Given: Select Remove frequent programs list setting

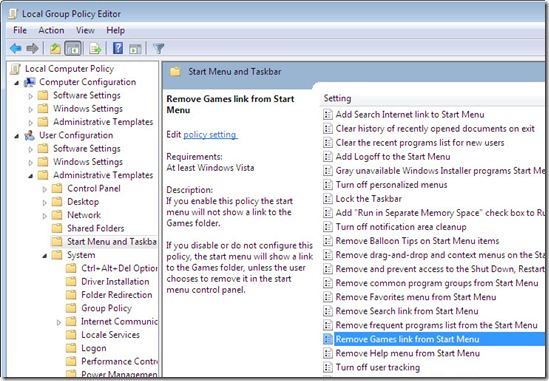Looking at the screenshot, I should pos(436,325).
